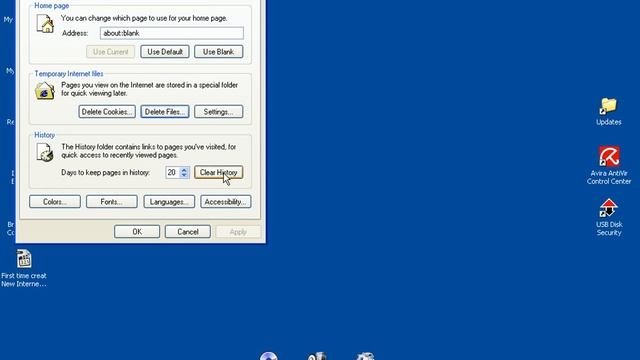This screenshot has width=640, height=360.
Task: Click the Use Default button
Action: [165, 52]
